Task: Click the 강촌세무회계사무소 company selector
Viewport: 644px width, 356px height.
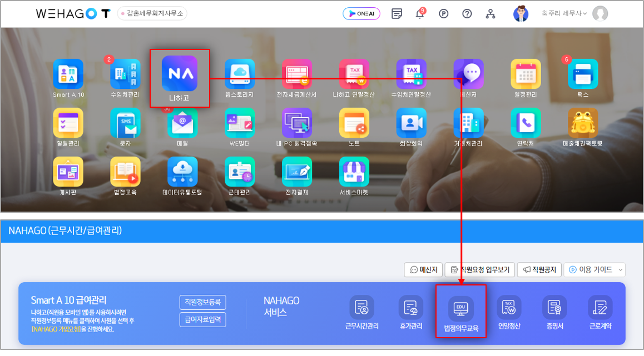Action: coord(152,14)
